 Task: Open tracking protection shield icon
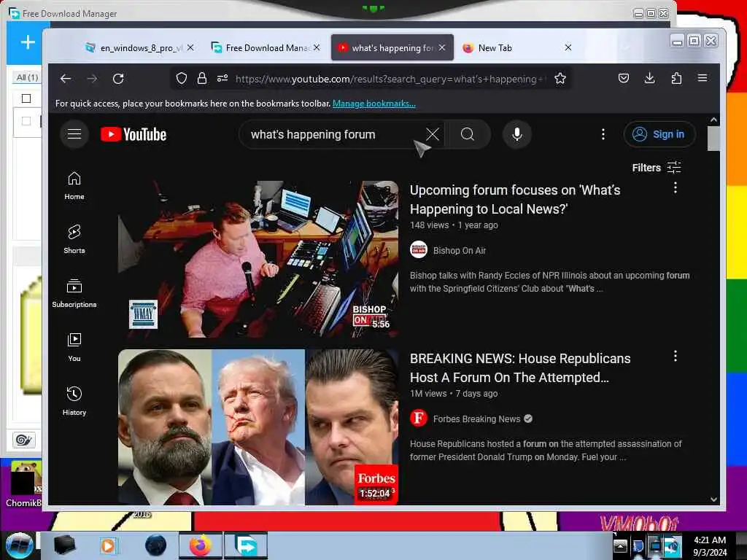coord(181,79)
